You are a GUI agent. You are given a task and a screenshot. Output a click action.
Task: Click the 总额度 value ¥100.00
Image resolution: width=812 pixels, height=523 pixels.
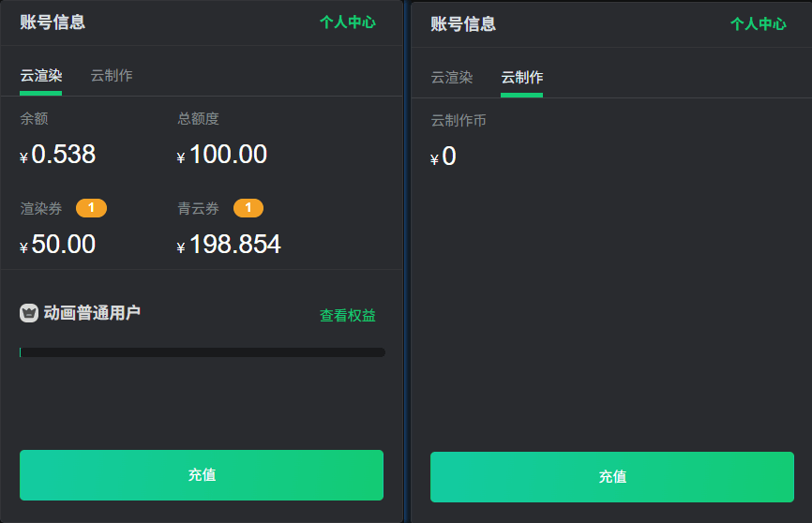coord(221,155)
